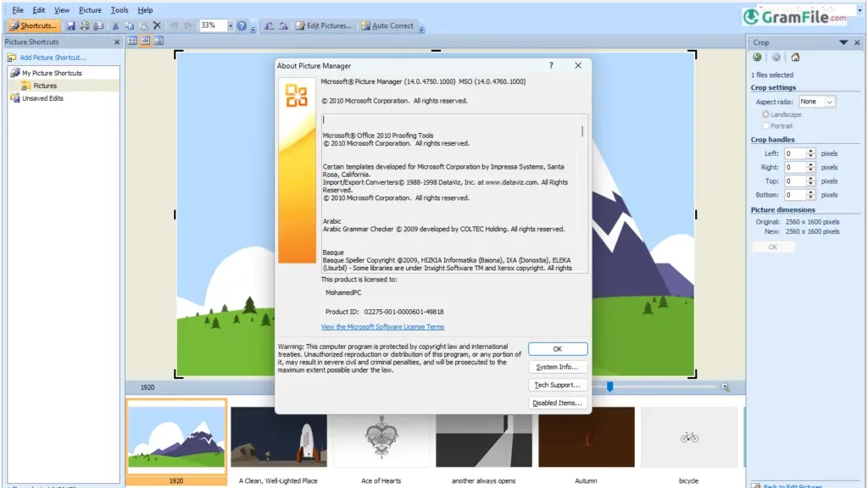Screen dimensions: 868x488
Task: Click the Cut scissors icon
Action: click(x=115, y=25)
